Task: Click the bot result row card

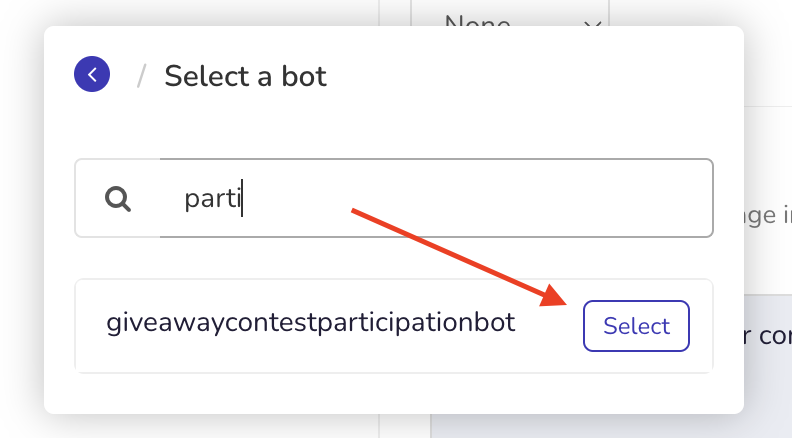Action: 394,326
